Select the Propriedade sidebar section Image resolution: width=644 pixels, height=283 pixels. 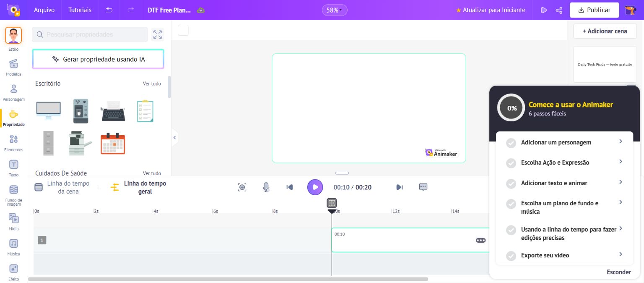pos(13,118)
